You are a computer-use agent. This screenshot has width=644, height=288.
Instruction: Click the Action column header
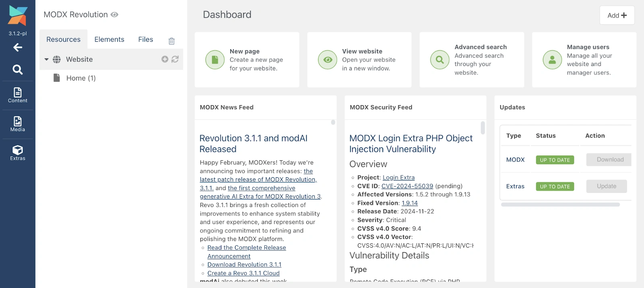[x=595, y=136]
